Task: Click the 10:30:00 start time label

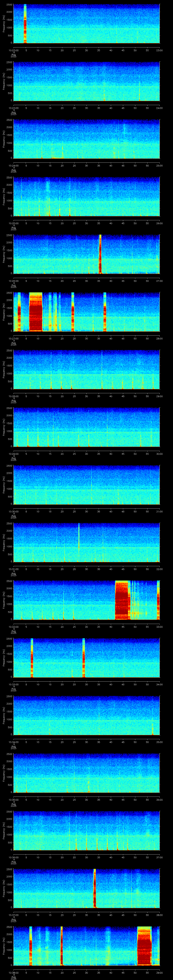Action: pyautogui.click(x=13, y=511)
